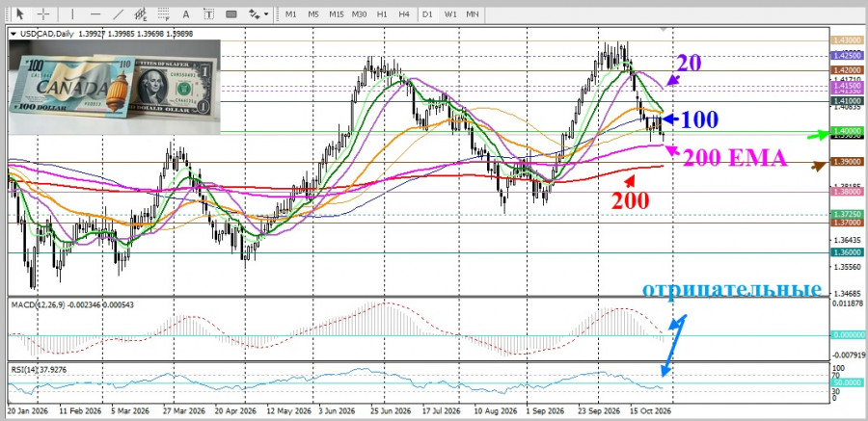This screenshot has width=868, height=421.
Task: Click the 1.39000 price level label
Action: click(x=848, y=162)
